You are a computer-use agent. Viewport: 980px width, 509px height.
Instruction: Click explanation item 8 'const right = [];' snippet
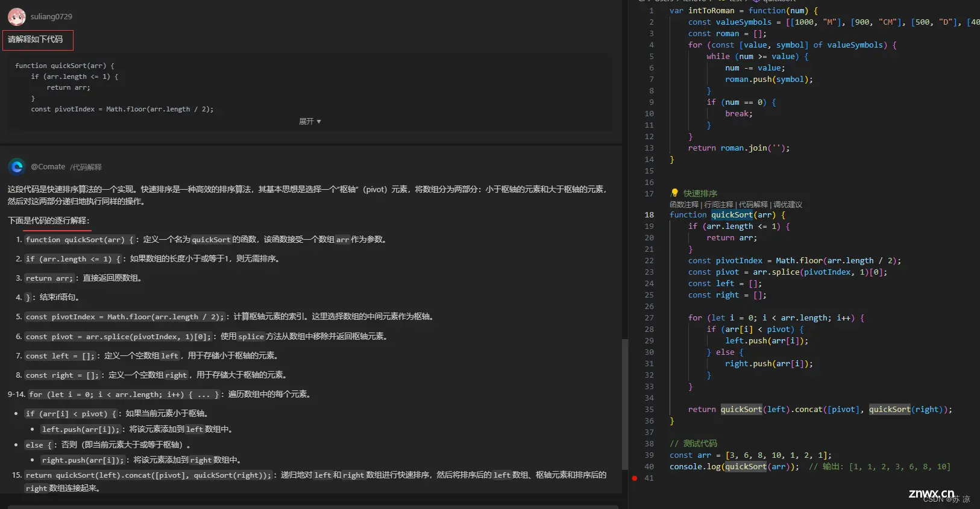63,375
